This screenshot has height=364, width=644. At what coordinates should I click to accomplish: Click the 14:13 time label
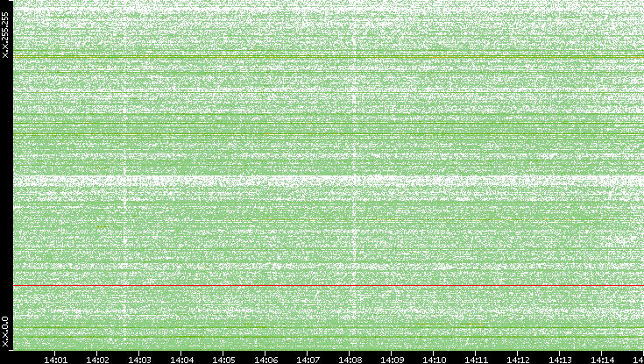tap(561, 360)
